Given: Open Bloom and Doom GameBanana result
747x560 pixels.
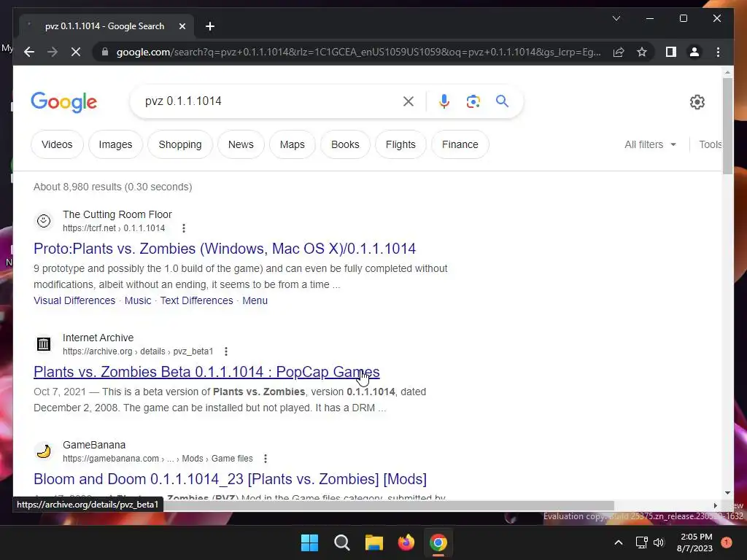Looking at the screenshot, I should (x=230, y=479).
